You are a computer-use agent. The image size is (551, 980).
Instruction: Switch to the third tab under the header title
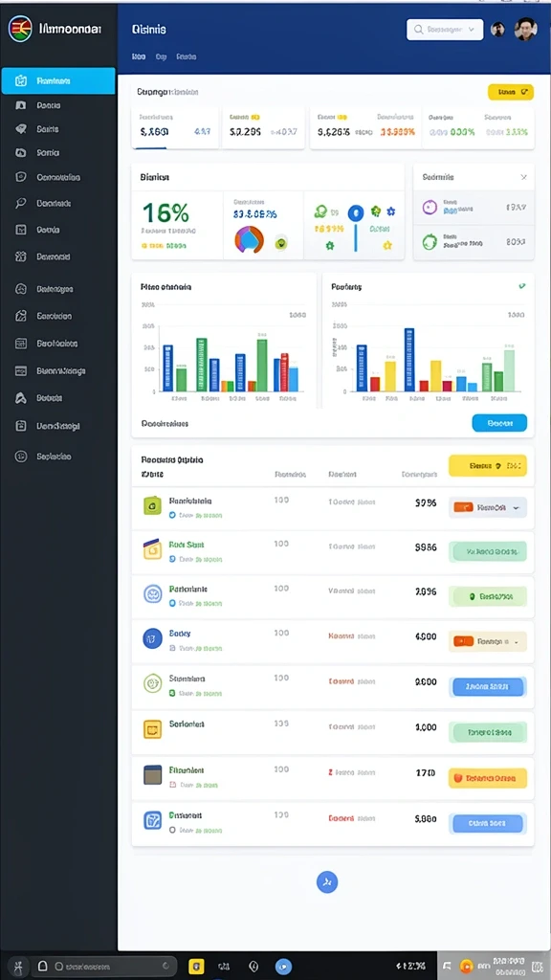[x=187, y=56]
